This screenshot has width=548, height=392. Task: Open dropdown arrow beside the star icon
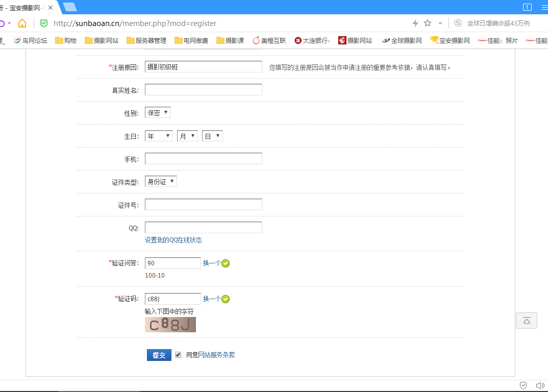[440, 23]
